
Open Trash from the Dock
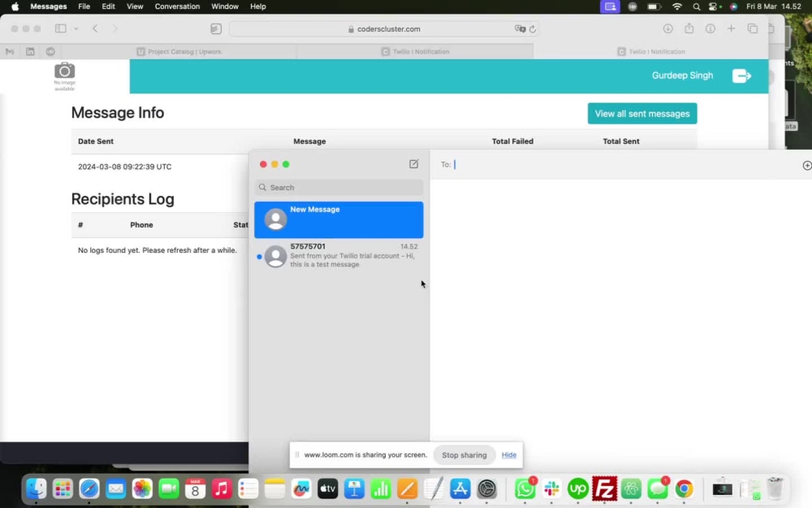coord(775,488)
